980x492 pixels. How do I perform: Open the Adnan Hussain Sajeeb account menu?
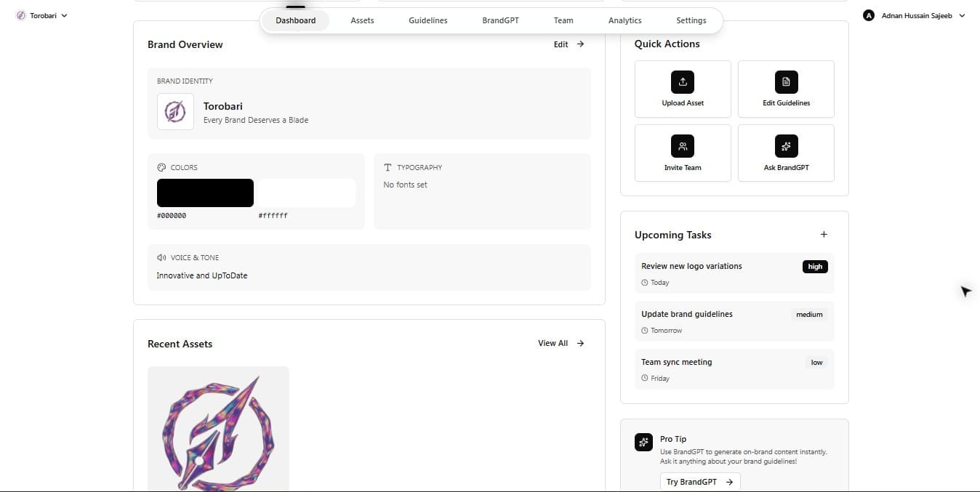(x=913, y=15)
